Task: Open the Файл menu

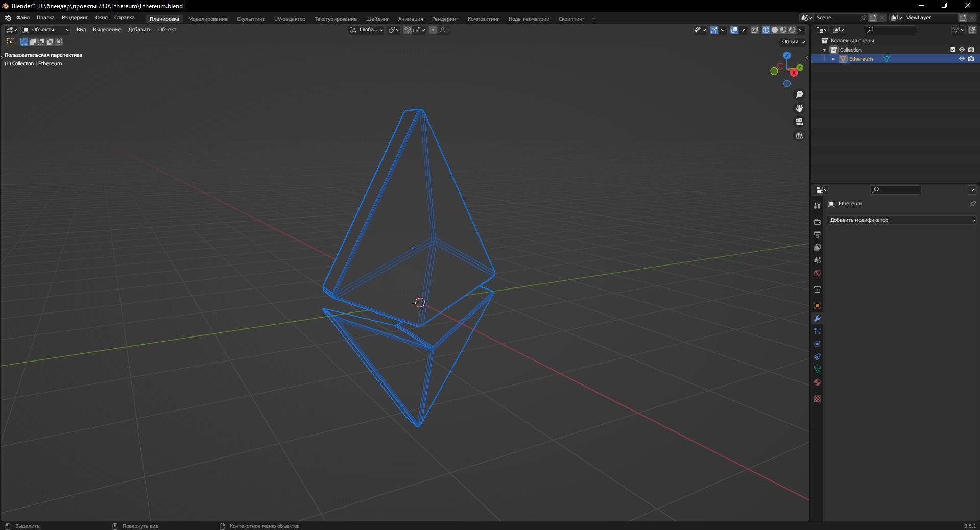Action: click(23, 18)
